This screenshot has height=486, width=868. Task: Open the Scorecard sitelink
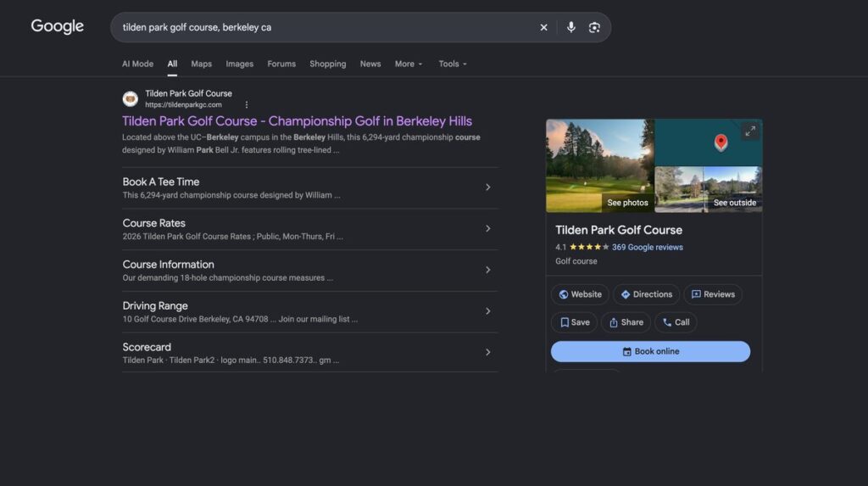point(147,347)
